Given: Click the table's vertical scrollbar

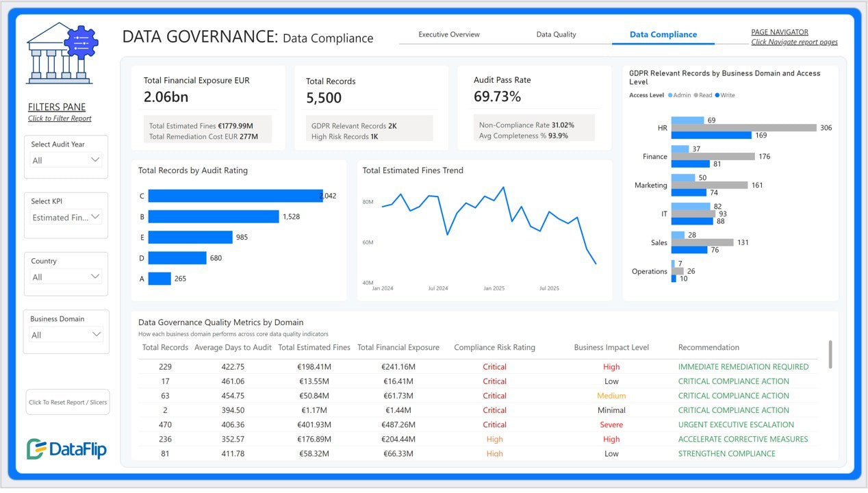Looking at the screenshot, I should point(830,353).
